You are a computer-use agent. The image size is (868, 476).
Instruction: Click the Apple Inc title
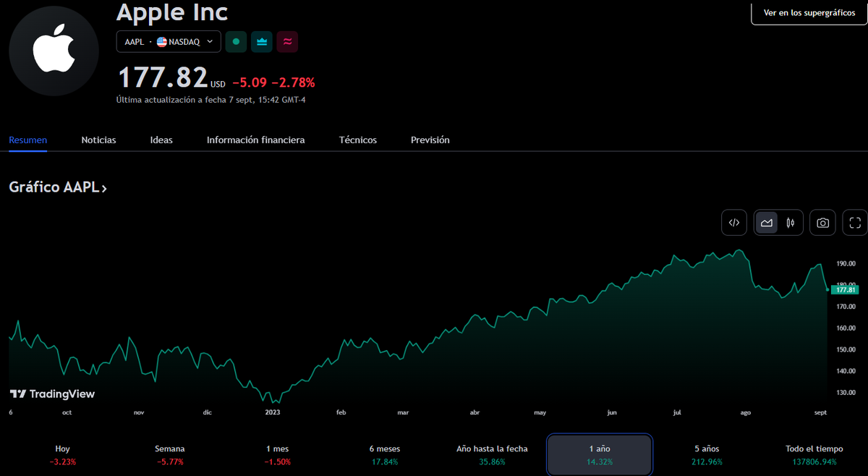coord(172,12)
